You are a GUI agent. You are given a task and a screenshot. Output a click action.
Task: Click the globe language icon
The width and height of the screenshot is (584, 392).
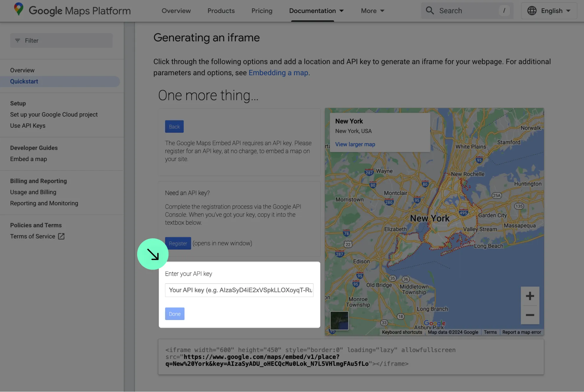click(x=532, y=11)
